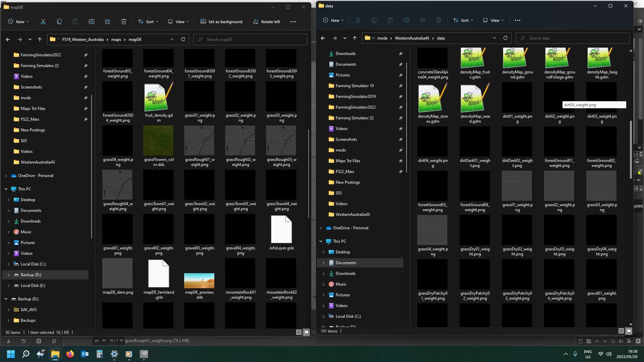Screen dimensions: 644x362
Task: Open Settings gear from the taskbar
Action: tap(114, 354)
